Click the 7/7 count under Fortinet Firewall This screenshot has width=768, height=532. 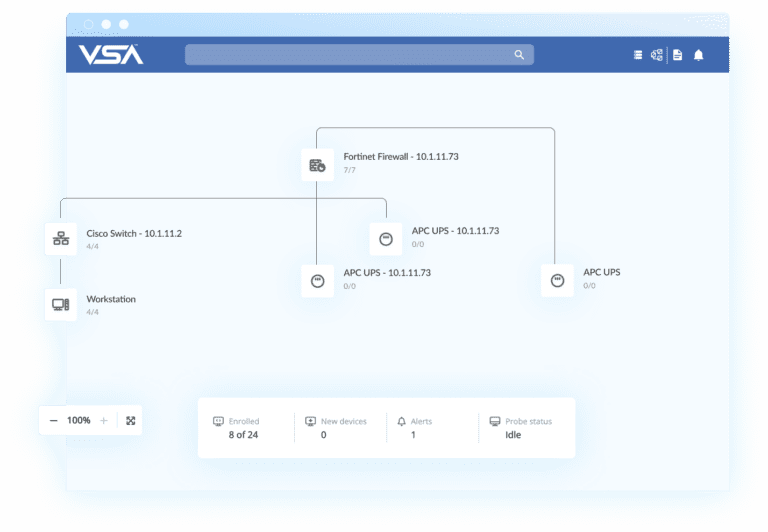tap(349, 170)
